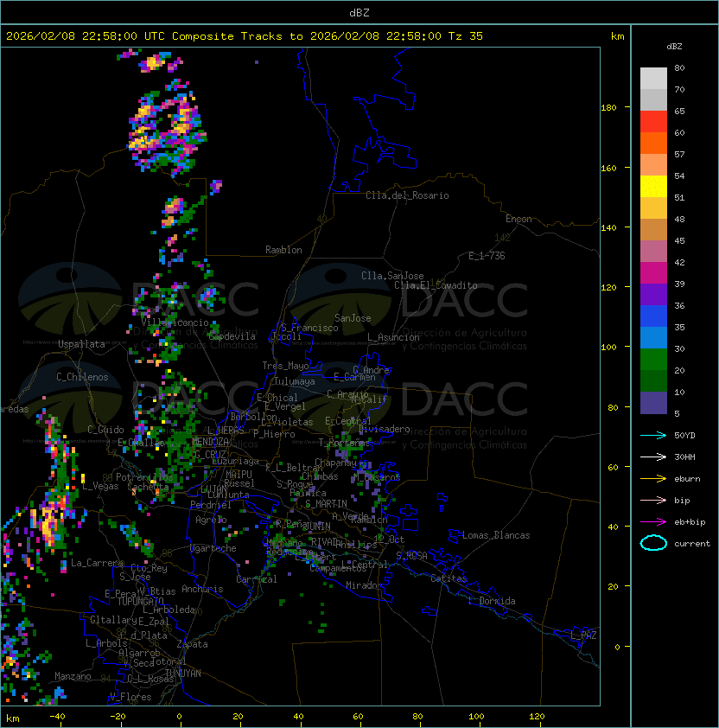The image size is (719, 728).
Task: Pick the red 60-65 dBZ color swatch
Action: point(653,121)
